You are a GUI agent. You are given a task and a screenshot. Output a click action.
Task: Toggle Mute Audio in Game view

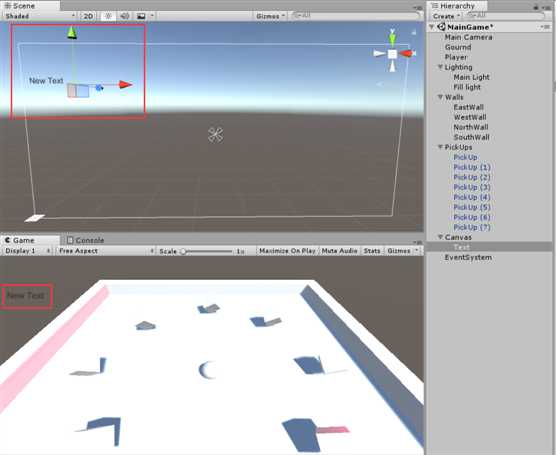[x=339, y=251]
